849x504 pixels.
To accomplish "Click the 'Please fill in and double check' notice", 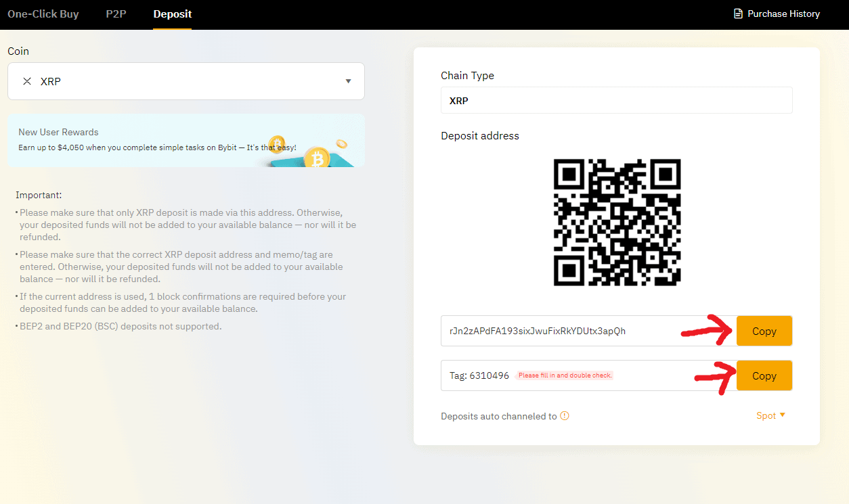I will [565, 375].
